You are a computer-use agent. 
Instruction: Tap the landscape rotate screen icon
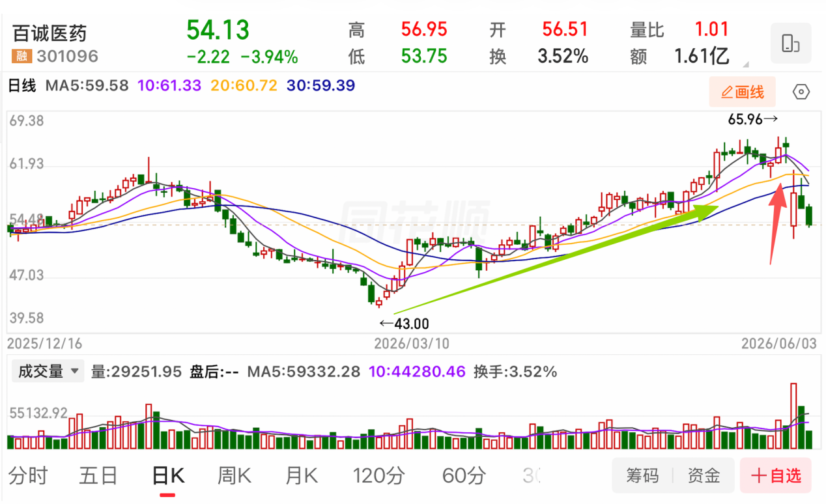point(791,44)
